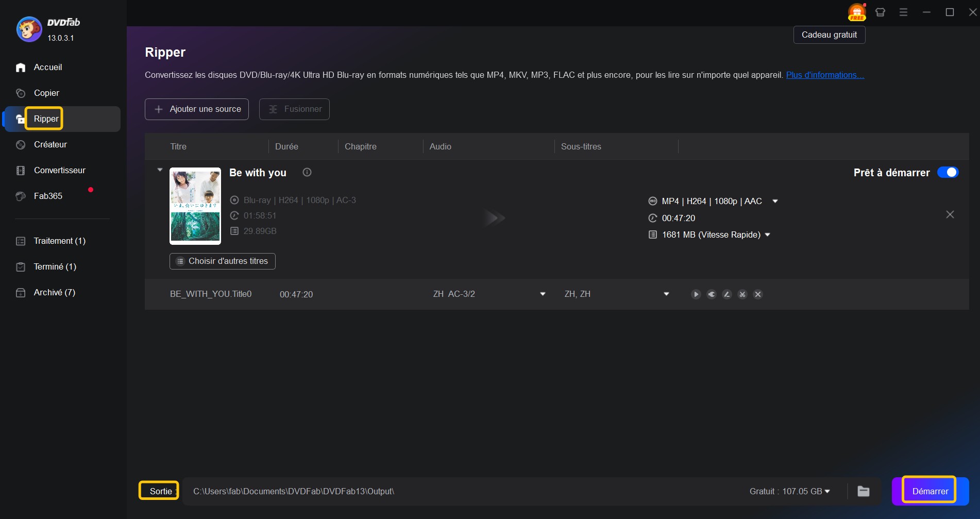The image size is (980, 519).
Task: Click the list icon in Choisir d'autres titres
Action: (180, 261)
